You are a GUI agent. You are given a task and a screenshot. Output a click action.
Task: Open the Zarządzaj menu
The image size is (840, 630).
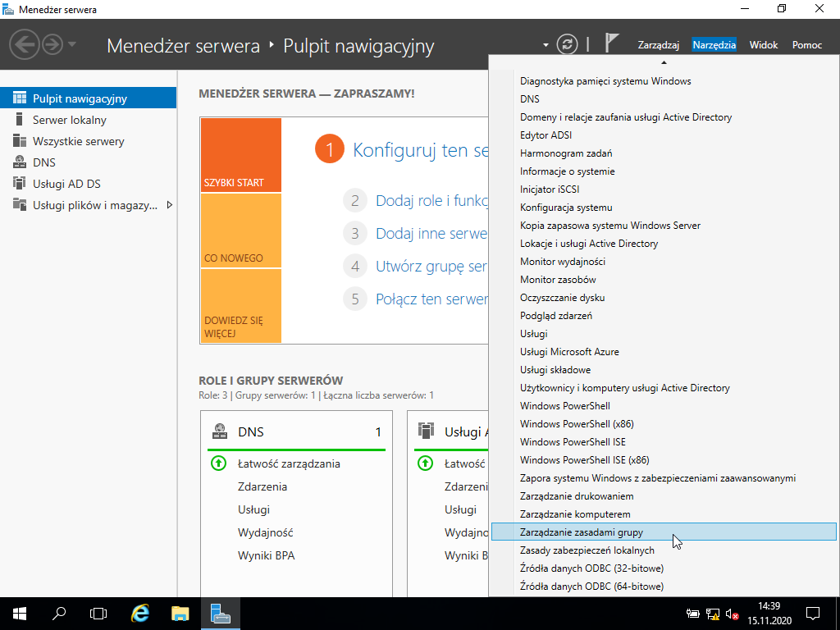[x=659, y=45]
